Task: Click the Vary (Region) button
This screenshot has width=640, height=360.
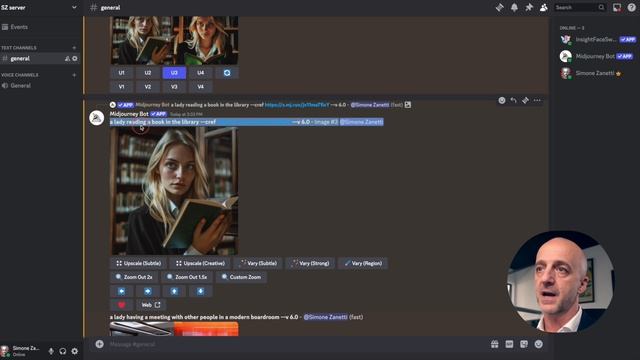Action: tap(363, 263)
